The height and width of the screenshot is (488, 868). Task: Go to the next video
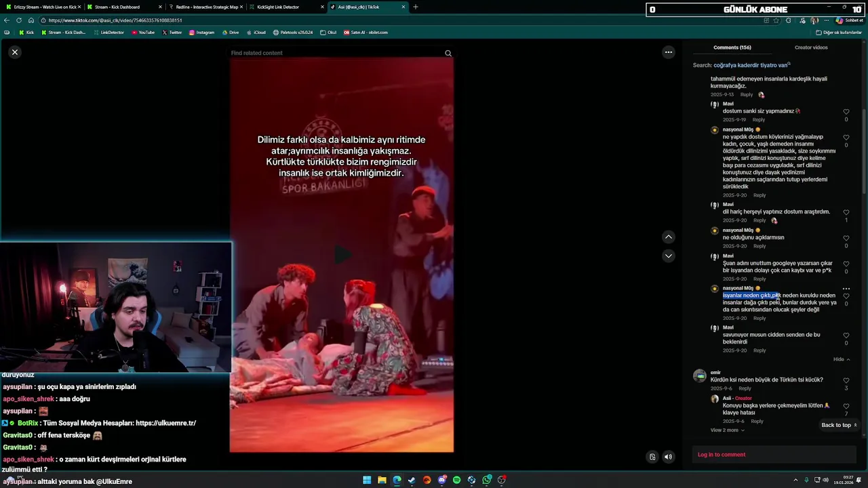pos(669,256)
